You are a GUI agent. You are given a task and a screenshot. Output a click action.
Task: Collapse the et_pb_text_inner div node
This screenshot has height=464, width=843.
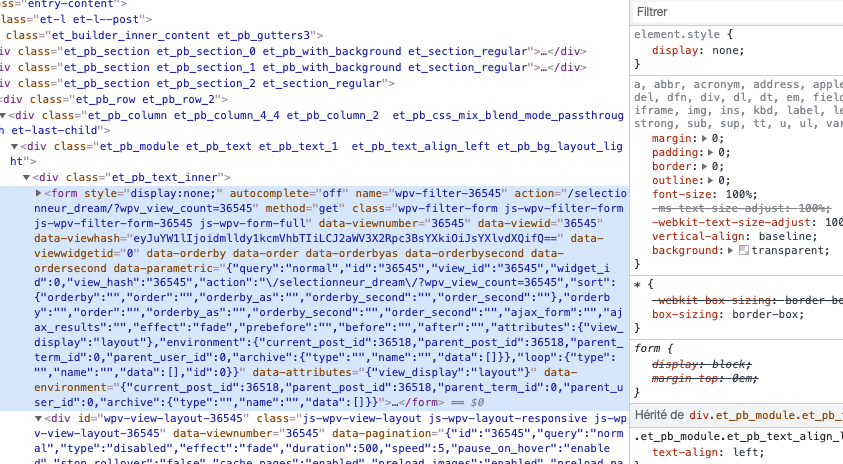pos(26,177)
